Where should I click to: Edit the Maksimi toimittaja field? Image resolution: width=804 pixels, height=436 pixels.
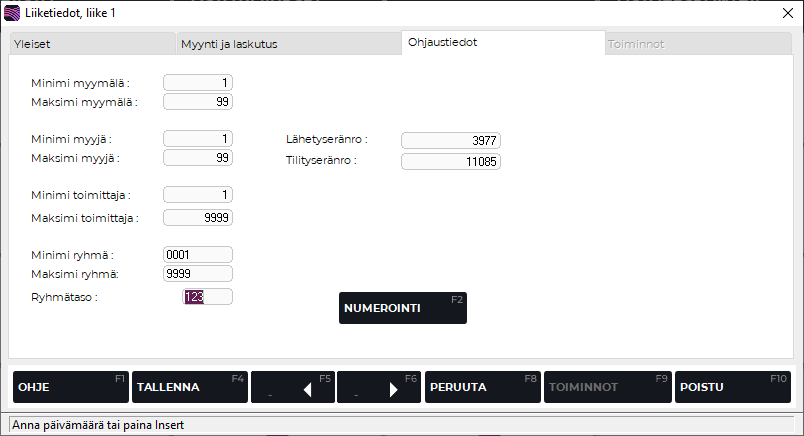click(x=198, y=216)
